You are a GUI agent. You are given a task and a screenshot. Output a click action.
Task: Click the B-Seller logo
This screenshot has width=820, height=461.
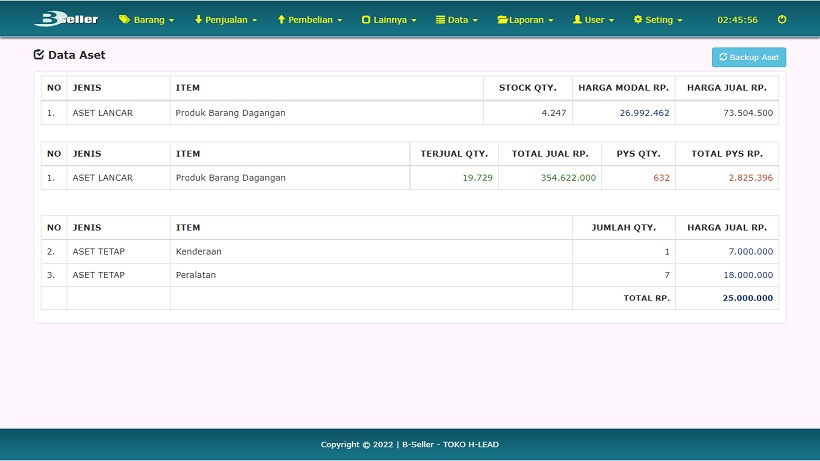coord(66,19)
